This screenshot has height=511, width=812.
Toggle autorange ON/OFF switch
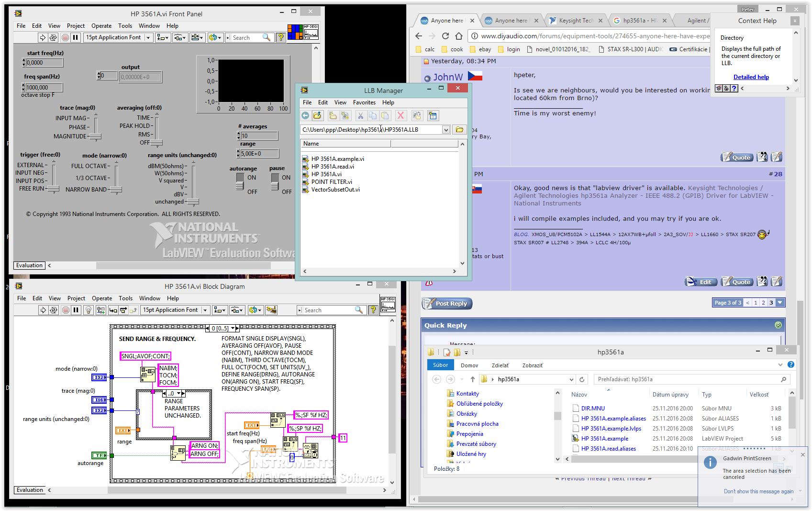240,181
